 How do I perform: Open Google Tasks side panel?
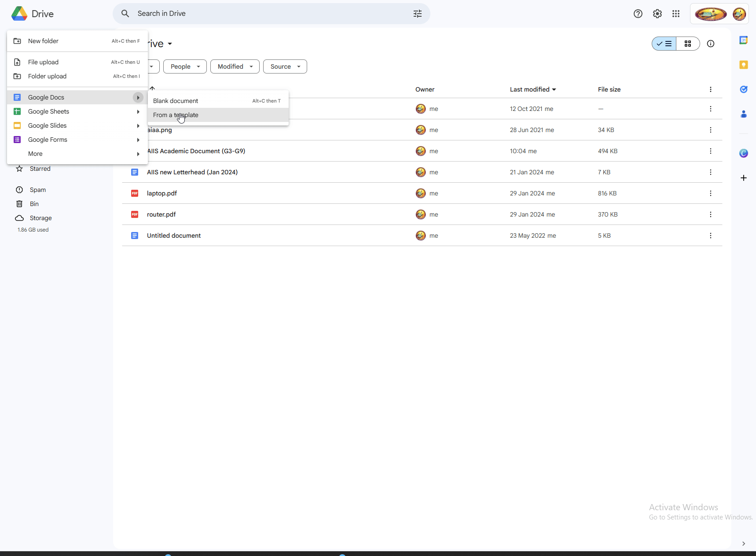pos(743,89)
